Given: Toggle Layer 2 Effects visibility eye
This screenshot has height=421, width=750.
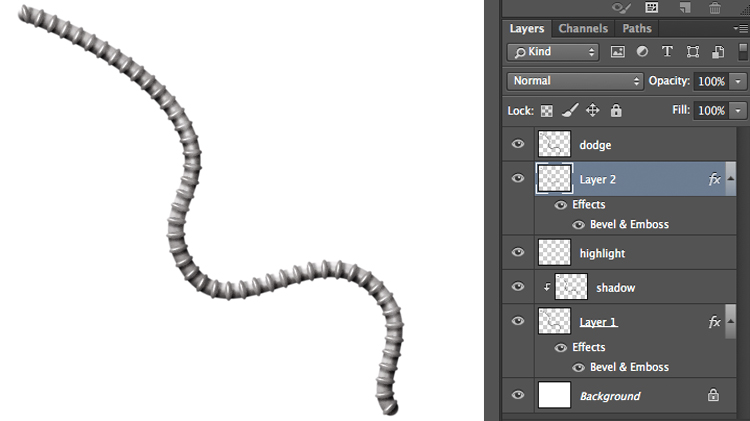Looking at the screenshot, I should tap(561, 205).
